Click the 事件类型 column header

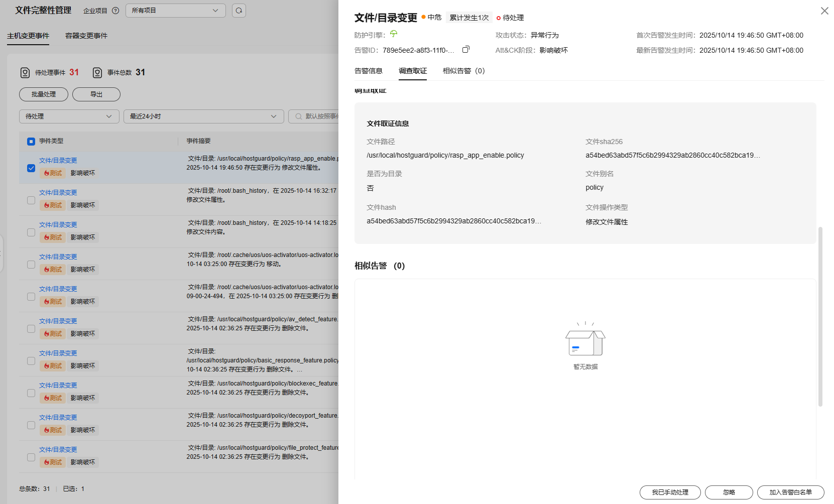click(51, 141)
